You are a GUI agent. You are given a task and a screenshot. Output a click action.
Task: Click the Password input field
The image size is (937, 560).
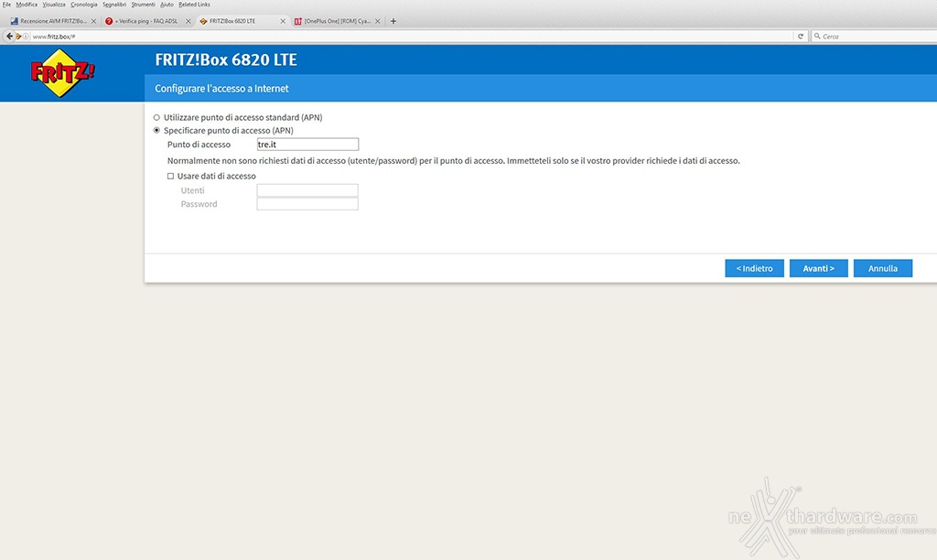pos(307,204)
